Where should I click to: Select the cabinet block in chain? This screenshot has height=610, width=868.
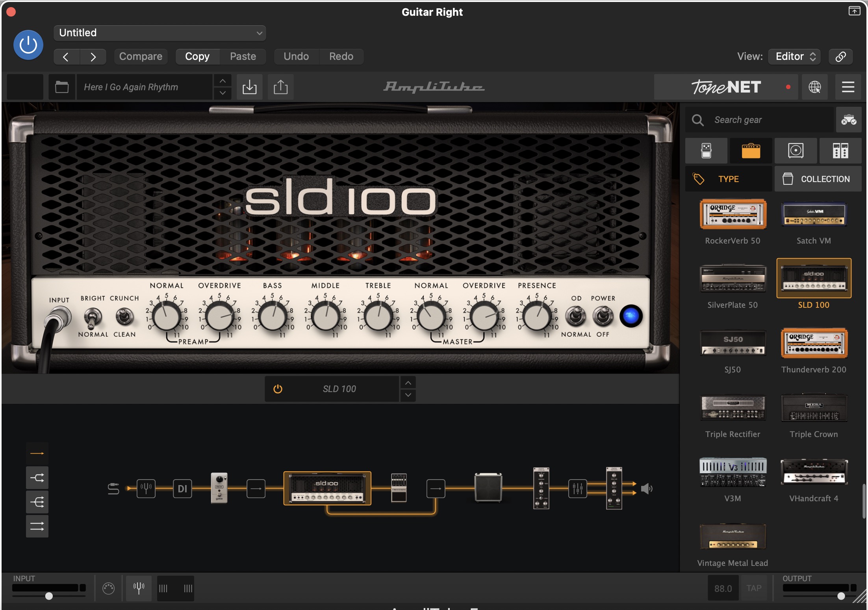[x=488, y=488]
